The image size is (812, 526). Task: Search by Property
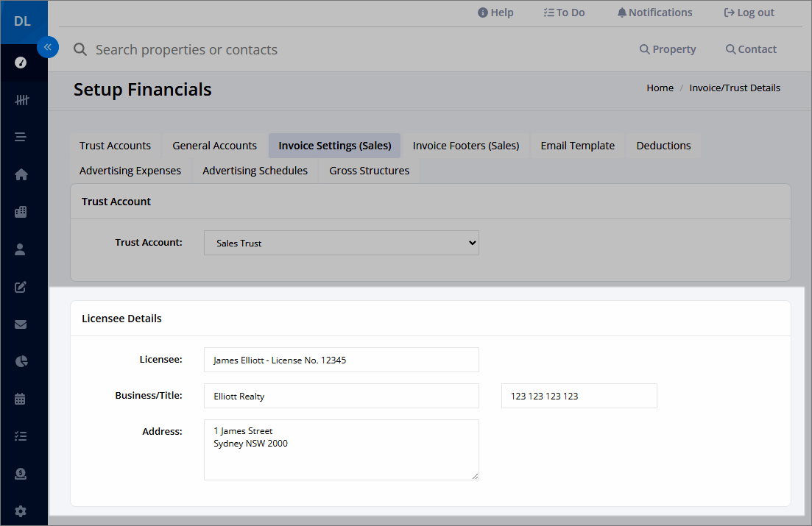point(668,49)
